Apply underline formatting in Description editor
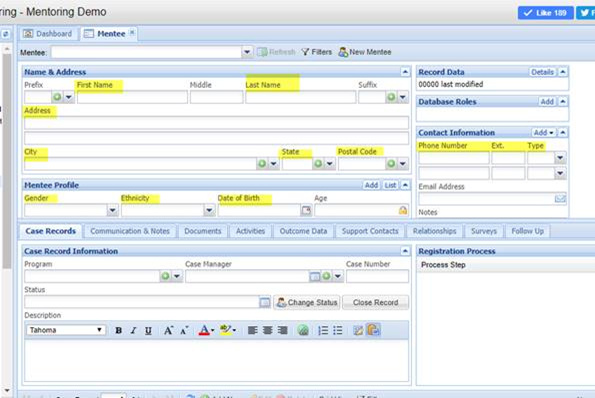Screen dimensions: 595x398 (x=148, y=330)
